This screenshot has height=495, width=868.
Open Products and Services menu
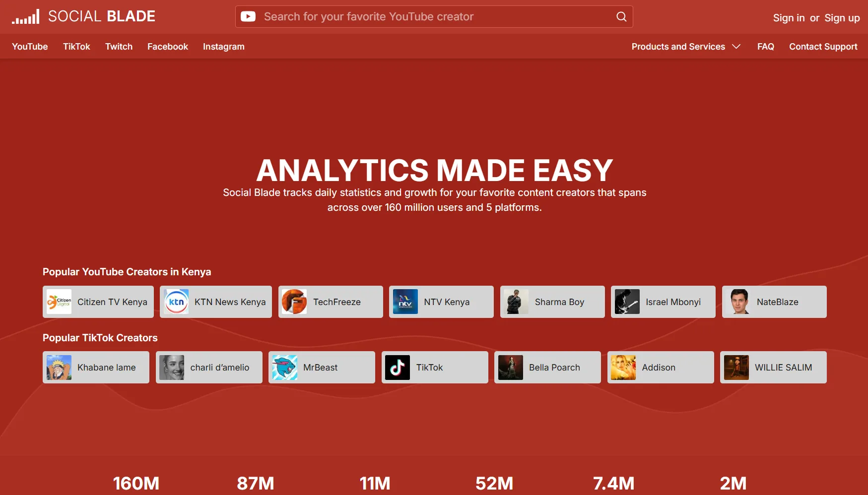[686, 47]
